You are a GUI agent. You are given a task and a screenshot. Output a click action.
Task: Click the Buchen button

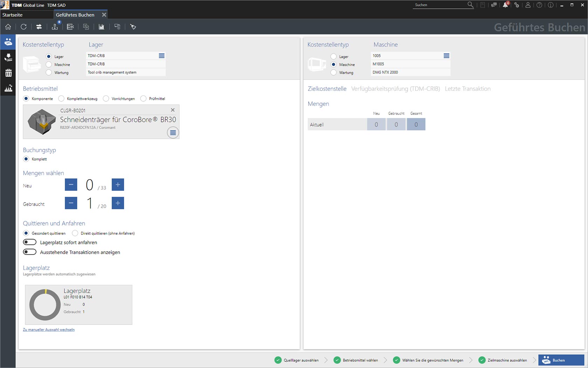point(561,360)
